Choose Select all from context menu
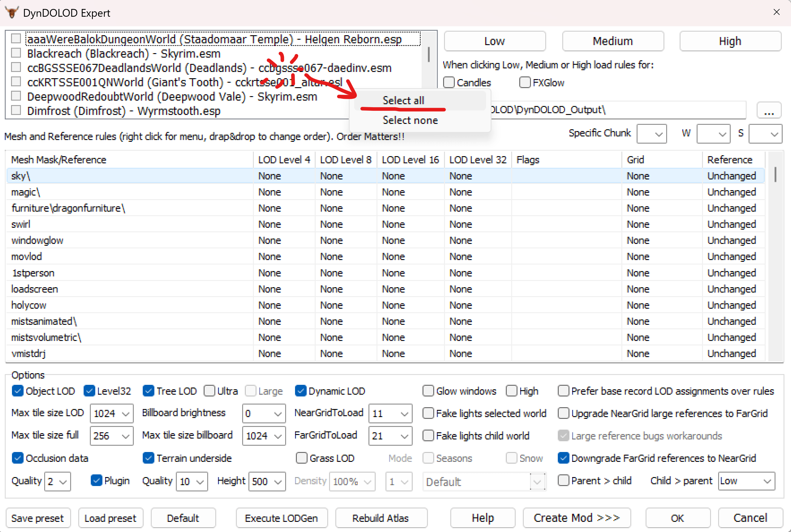 (x=403, y=100)
